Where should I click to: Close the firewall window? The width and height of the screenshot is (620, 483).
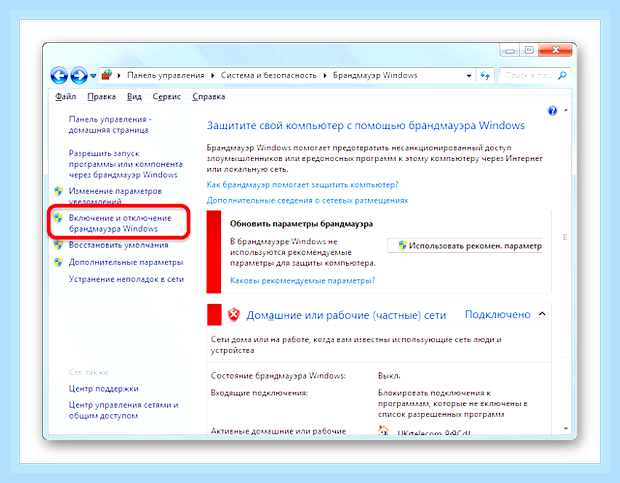pos(555,51)
